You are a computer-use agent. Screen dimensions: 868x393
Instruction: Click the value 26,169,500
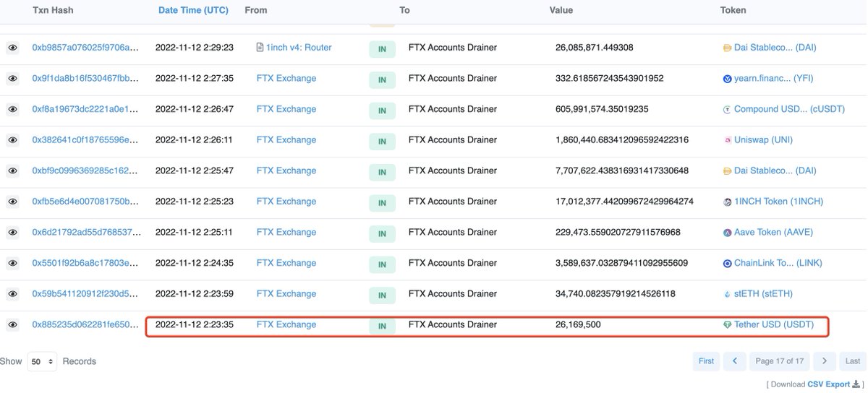pos(578,324)
